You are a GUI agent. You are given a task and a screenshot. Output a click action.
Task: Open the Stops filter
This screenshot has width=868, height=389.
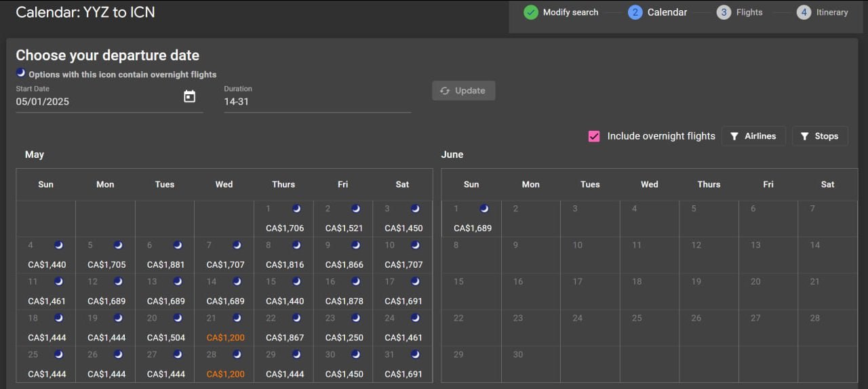(x=819, y=136)
